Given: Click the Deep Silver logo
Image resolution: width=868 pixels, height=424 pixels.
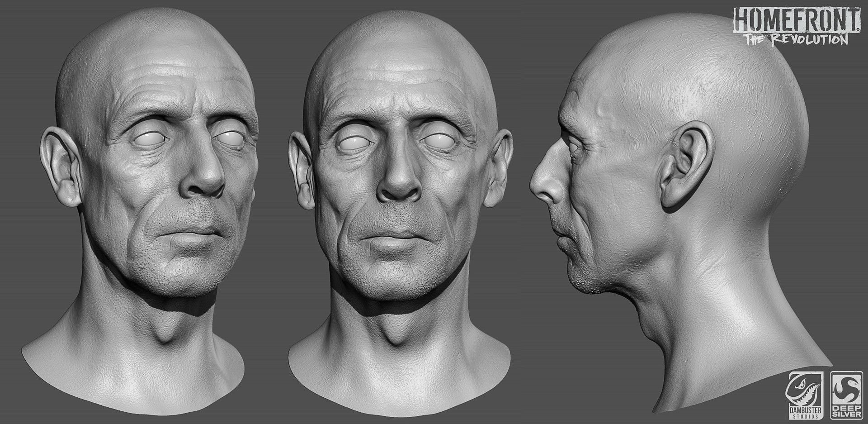Looking at the screenshot, I should (848, 395).
